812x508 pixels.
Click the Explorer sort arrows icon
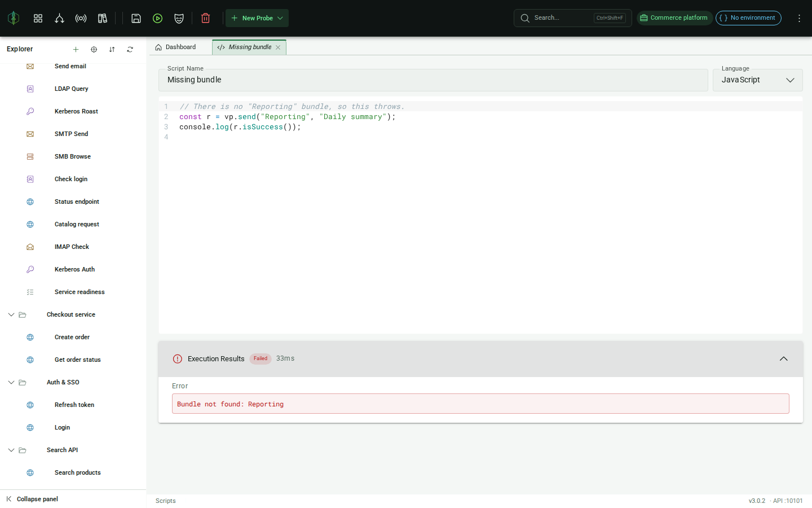point(112,49)
